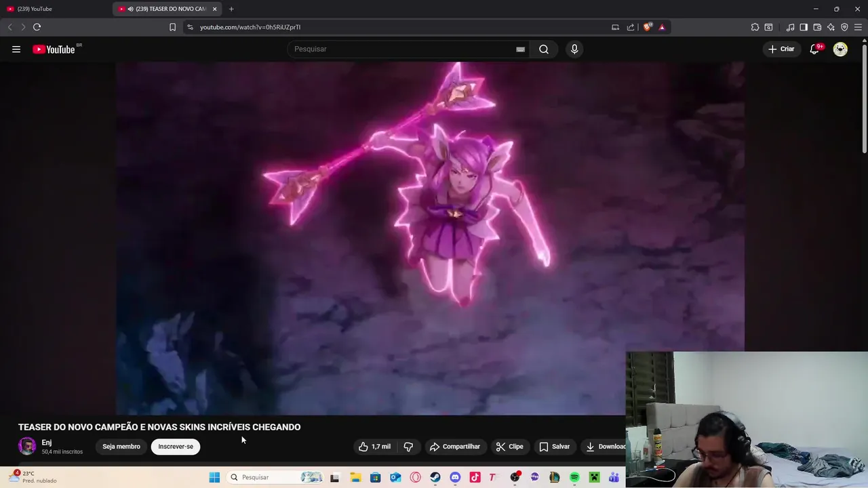Click the Clipe button
Screen dimensions: 868x488
click(510, 447)
